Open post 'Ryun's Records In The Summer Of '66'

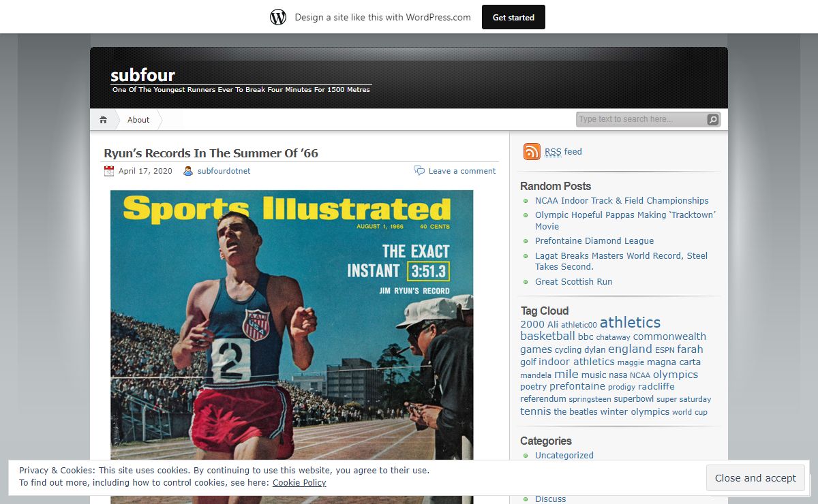point(211,153)
